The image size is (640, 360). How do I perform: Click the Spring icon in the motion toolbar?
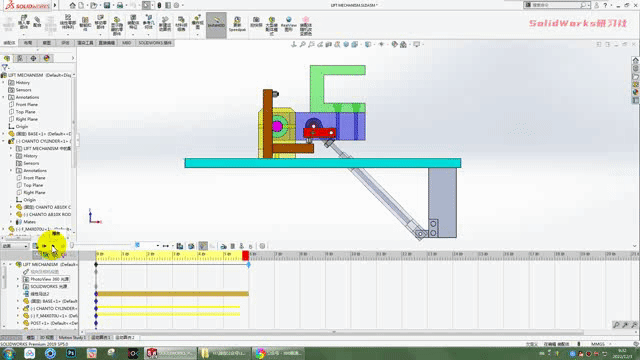point(233,246)
